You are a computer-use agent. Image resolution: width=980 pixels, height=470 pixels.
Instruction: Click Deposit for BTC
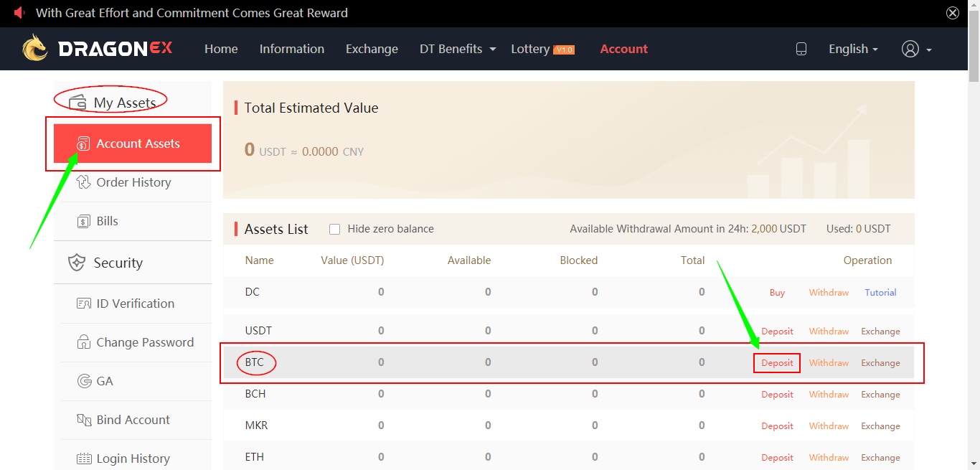click(x=777, y=363)
